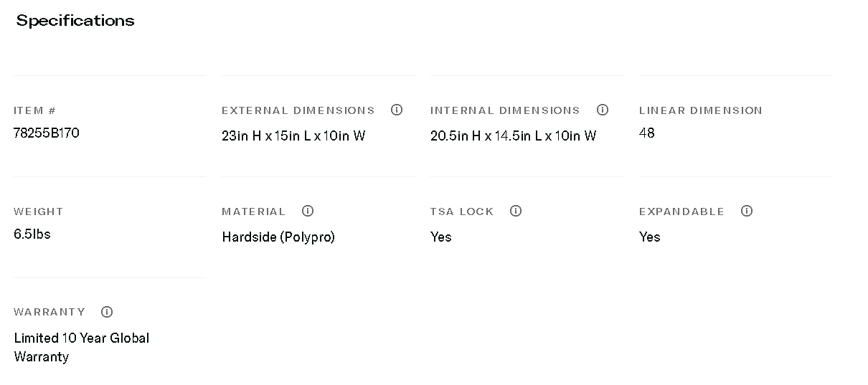Show the Material info tooltip icon
This screenshot has height=385, width=868.
pos(308,211)
